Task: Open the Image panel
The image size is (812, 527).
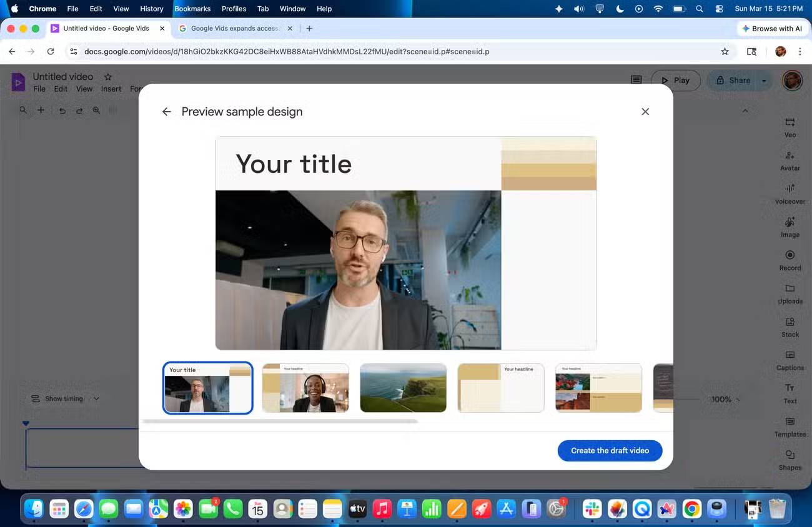Action: pos(790,226)
